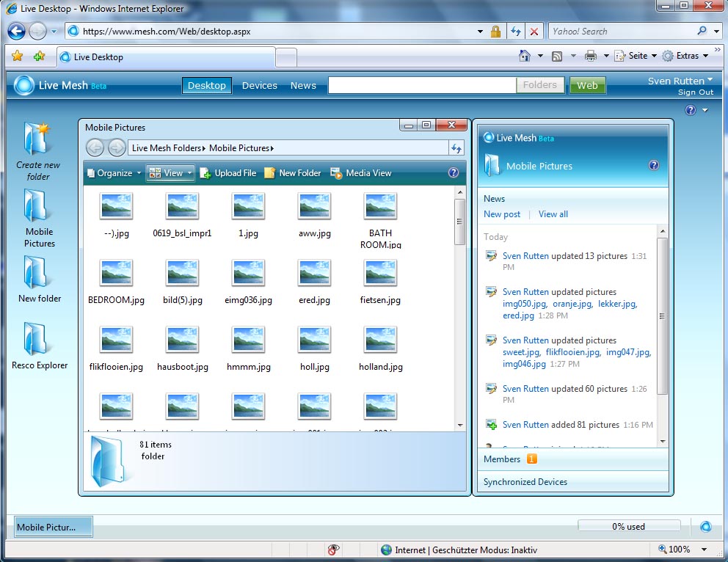Open Media View in the folder toolbar

click(x=361, y=173)
